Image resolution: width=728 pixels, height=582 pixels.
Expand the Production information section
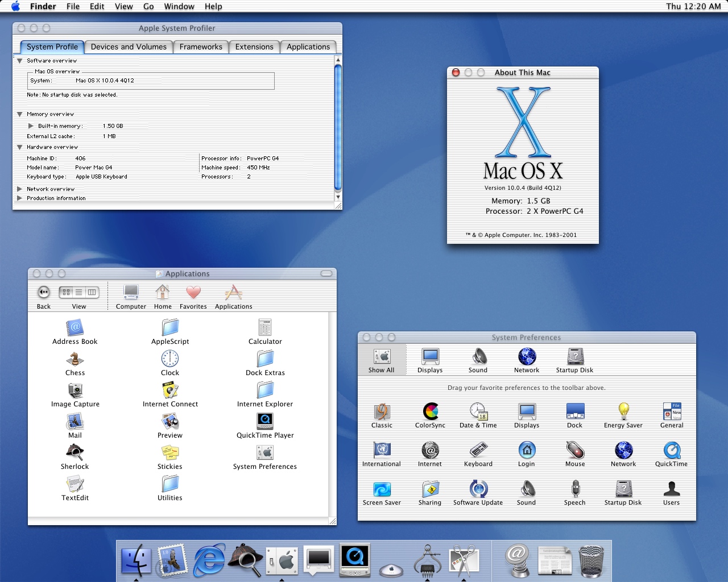pos(20,198)
